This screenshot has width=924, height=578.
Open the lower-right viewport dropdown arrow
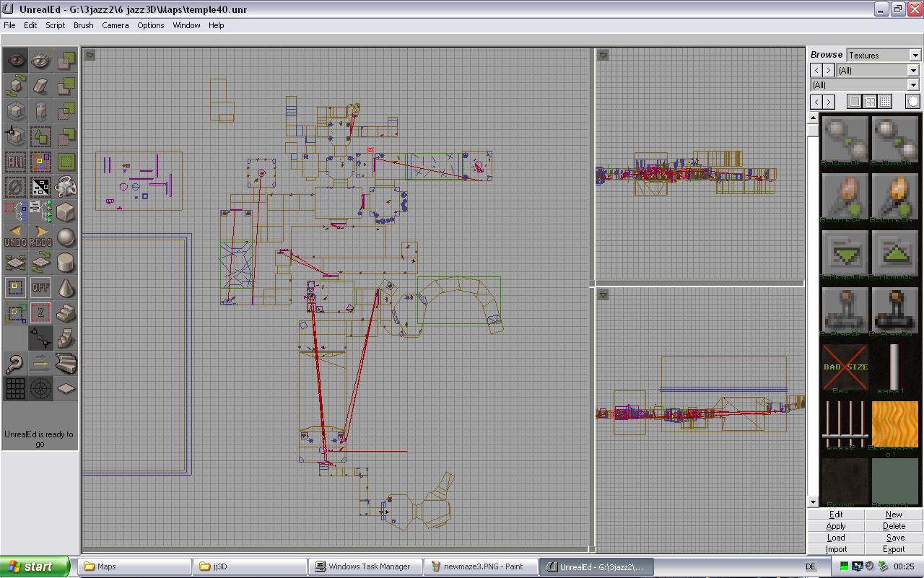coord(603,294)
